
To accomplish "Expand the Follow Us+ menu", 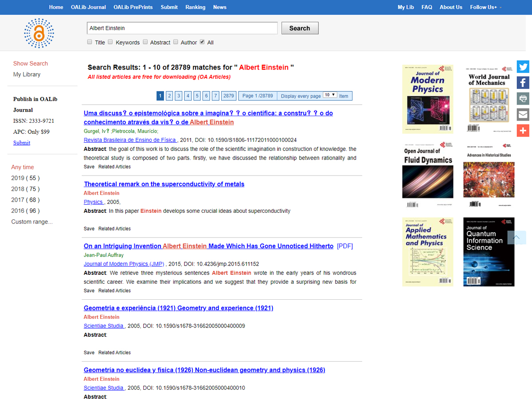I will point(485,7).
